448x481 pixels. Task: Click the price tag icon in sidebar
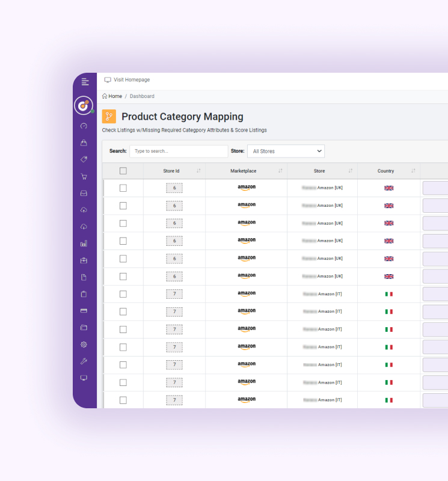(x=84, y=159)
